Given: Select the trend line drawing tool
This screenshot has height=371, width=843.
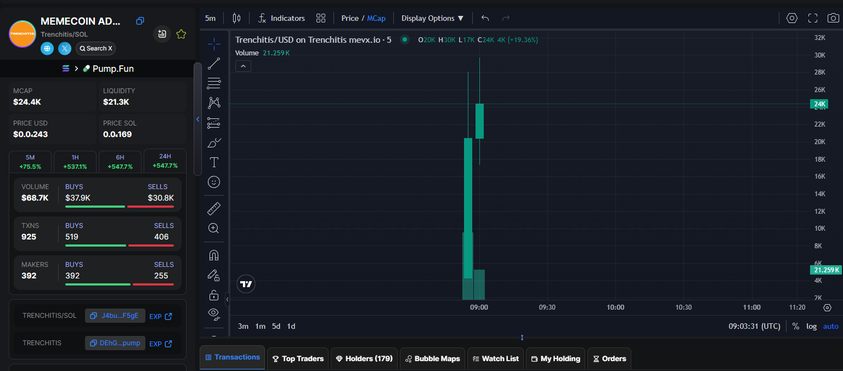Looking at the screenshot, I should pos(213,63).
